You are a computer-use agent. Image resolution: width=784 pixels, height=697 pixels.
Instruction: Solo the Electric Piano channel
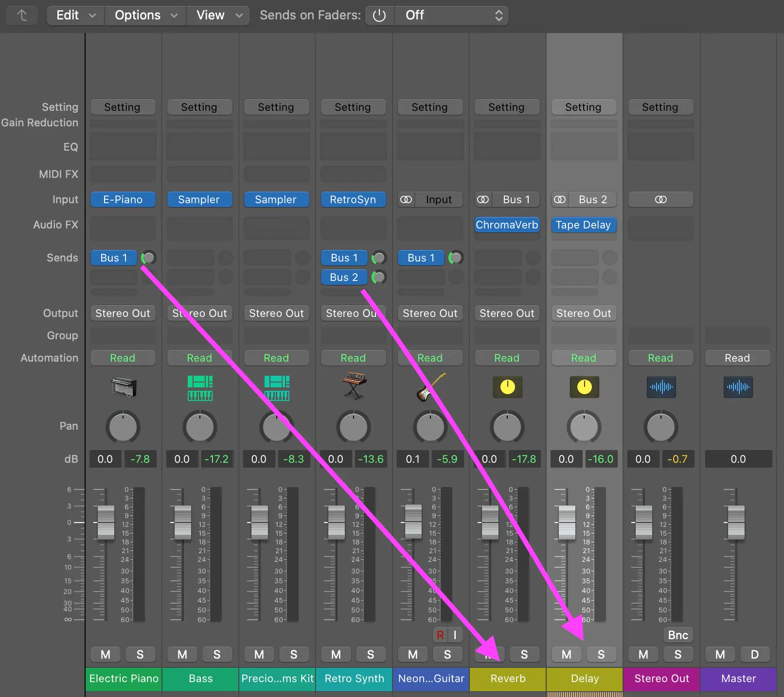point(140,654)
